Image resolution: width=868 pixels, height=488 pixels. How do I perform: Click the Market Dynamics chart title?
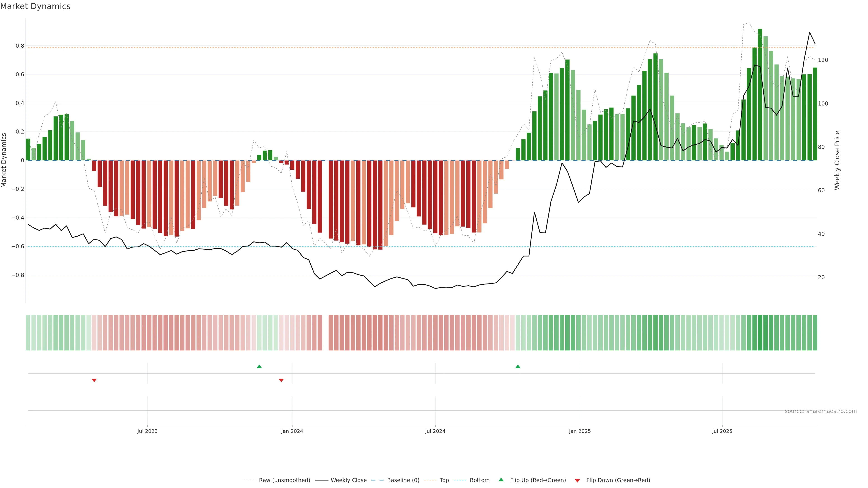tap(35, 6)
